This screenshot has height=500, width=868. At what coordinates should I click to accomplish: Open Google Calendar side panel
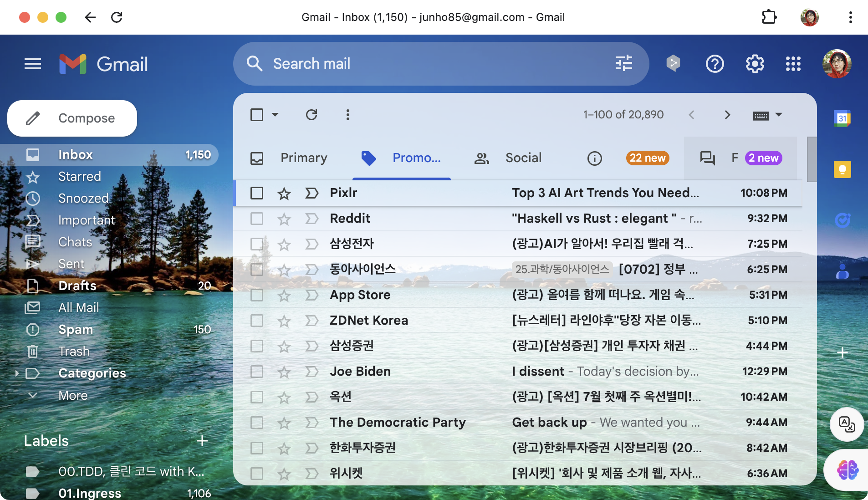tap(842, 119)
